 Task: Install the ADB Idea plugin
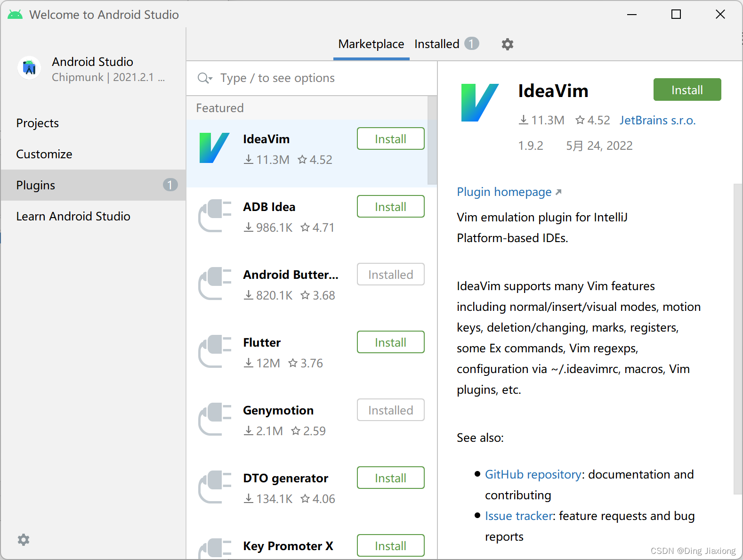pos(390,207)
